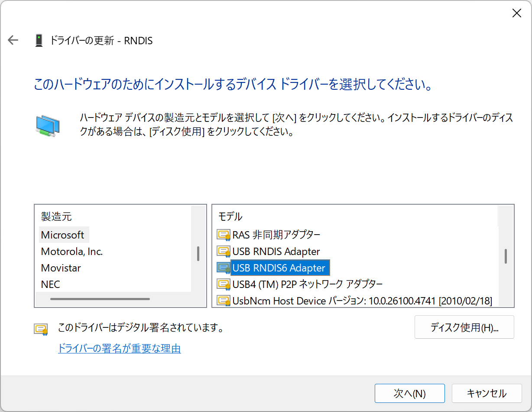Click model list vertical scrollbar thumb

(506, 256)
